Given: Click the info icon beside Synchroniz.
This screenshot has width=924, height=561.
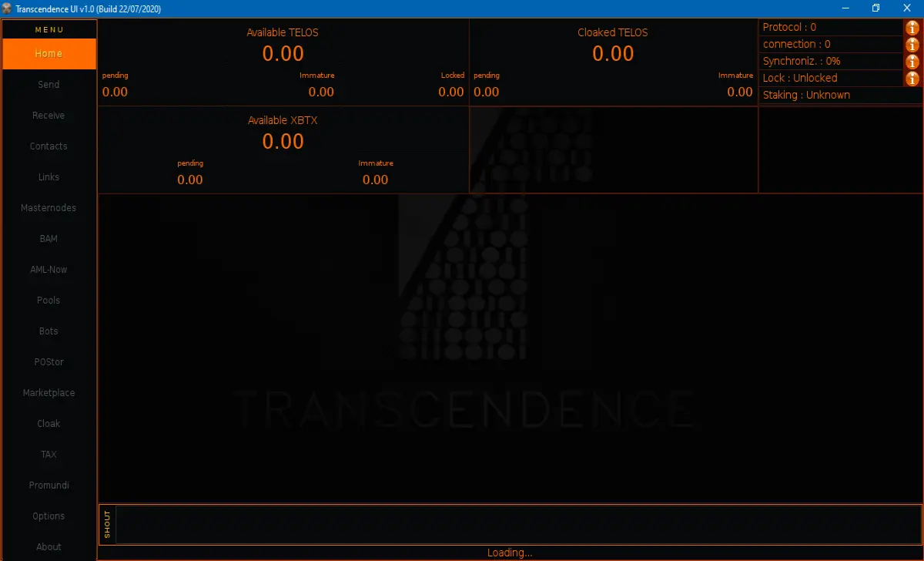Looking at the screenshot, I should coord(912,62).
